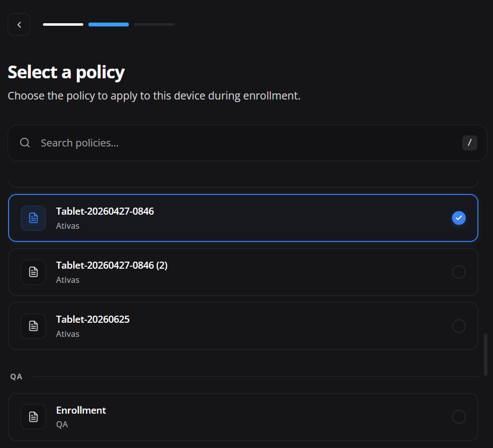Click the QA section header
Viewport: 493px width, 448px height.
[16, 377]
